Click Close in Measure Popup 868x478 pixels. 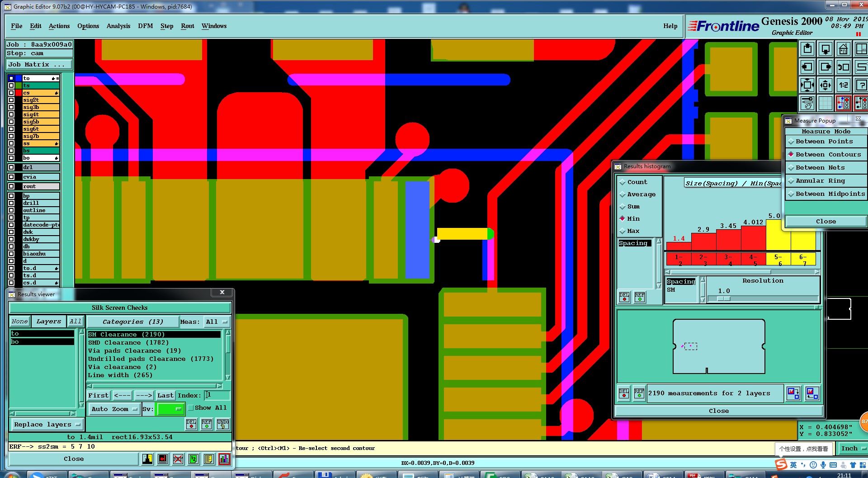pyautogui.click(x=826, y=222)
